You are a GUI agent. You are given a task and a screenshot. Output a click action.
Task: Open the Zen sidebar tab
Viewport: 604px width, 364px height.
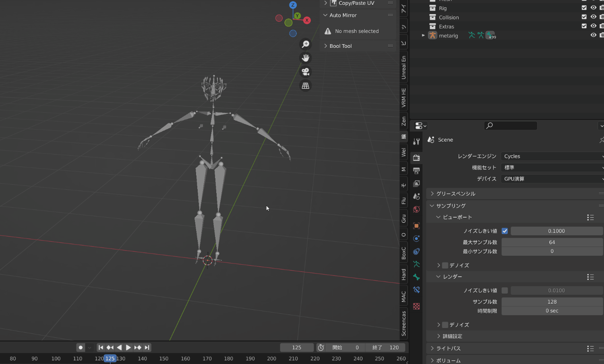coord(403,121)
